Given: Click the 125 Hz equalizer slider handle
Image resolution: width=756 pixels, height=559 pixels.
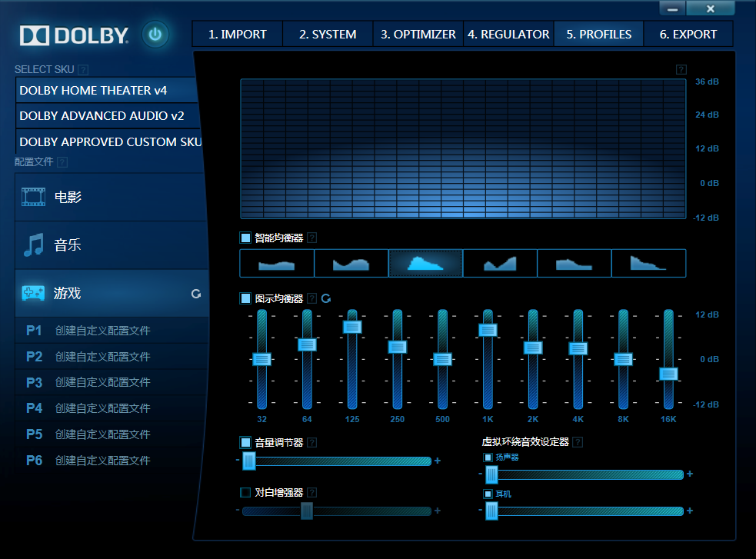Looking at the screenshot, I should pyautogui.click(x=352, y=328).
